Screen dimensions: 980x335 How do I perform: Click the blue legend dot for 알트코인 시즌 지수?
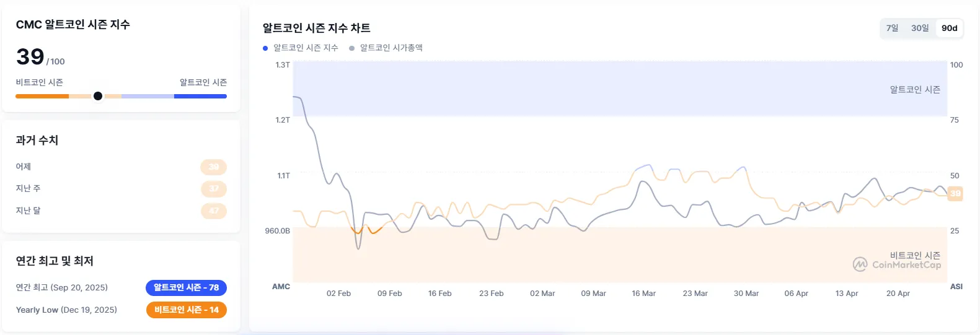click(x=265, y=48)
